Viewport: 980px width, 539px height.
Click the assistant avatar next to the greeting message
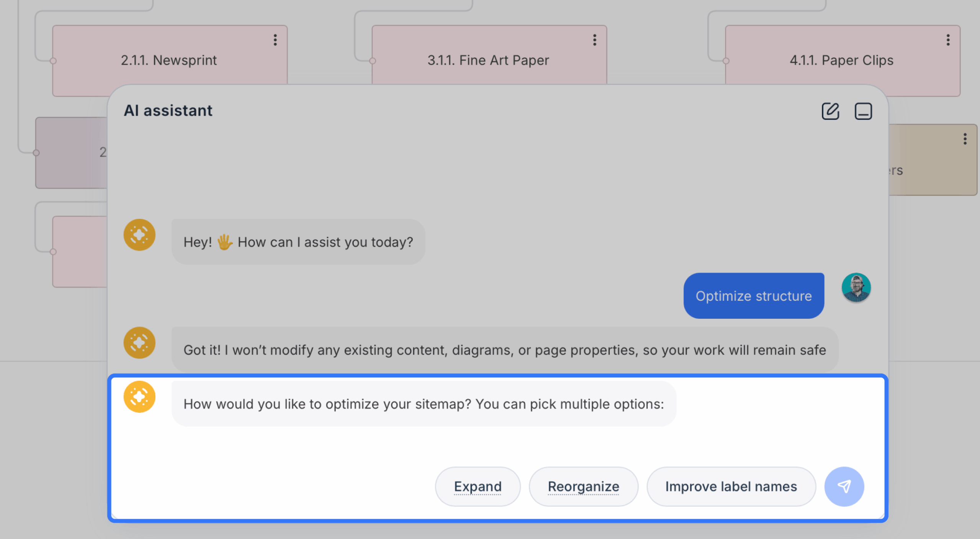pyautogui.click(x=139, y=235)
